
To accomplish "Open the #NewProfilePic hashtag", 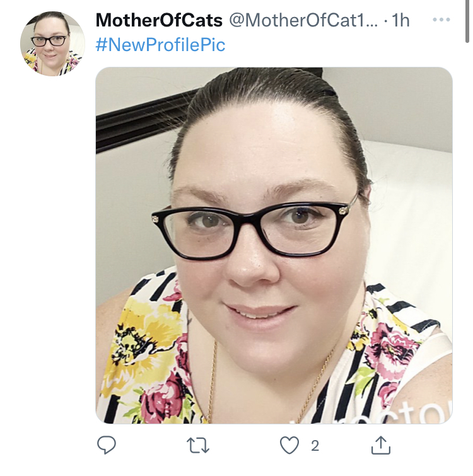I will coord(160,45).
